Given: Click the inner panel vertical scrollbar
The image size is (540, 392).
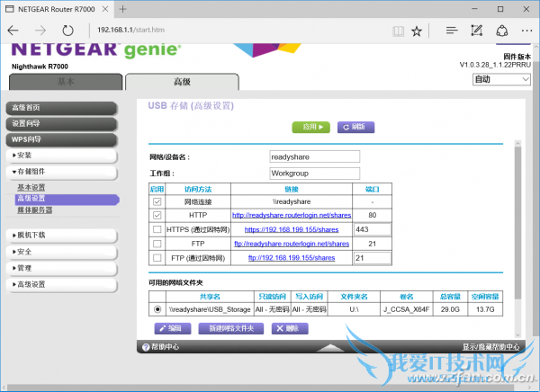Looking at the screenshot, I should (517, 222).
